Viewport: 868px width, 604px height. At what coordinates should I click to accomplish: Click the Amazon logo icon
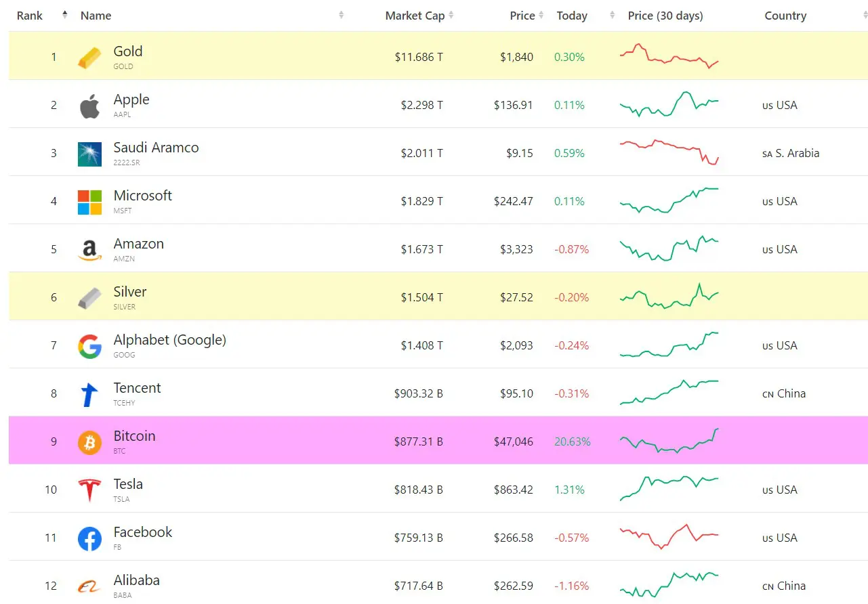(89, 251)
